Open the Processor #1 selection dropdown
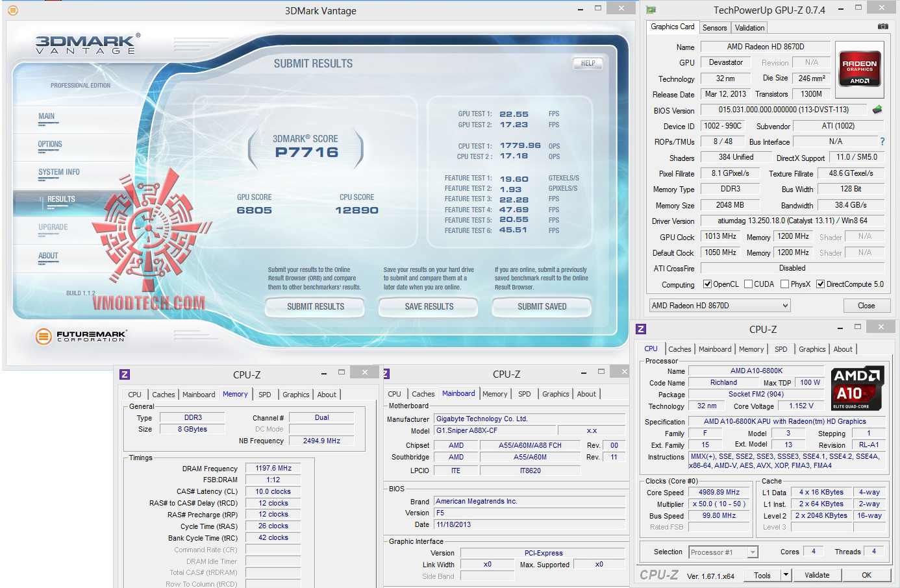This screenshot has height=588, width=900. tap(723, 552)
